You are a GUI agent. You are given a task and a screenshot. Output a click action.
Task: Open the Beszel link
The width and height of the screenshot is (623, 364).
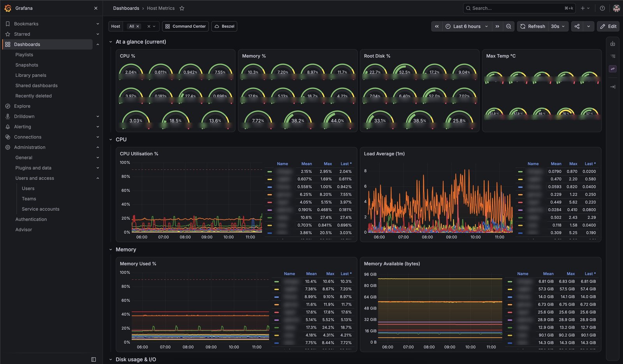(224, 26)
